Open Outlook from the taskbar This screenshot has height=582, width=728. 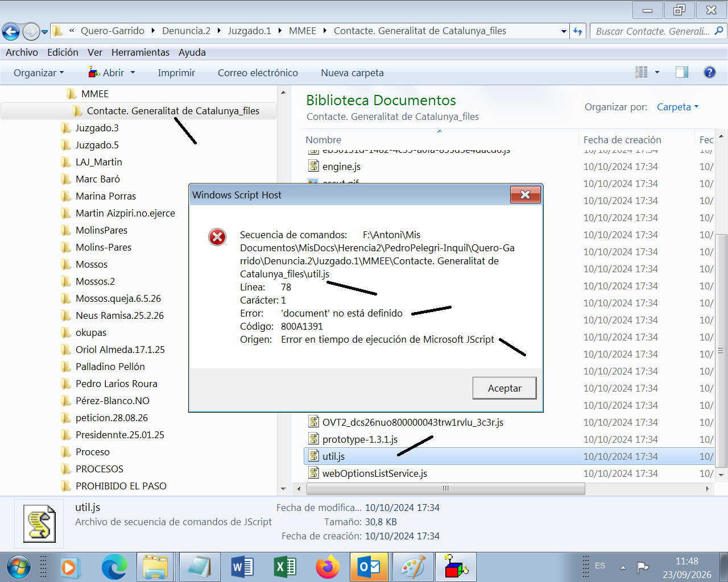pyautogui.click(x=370, y=567)
